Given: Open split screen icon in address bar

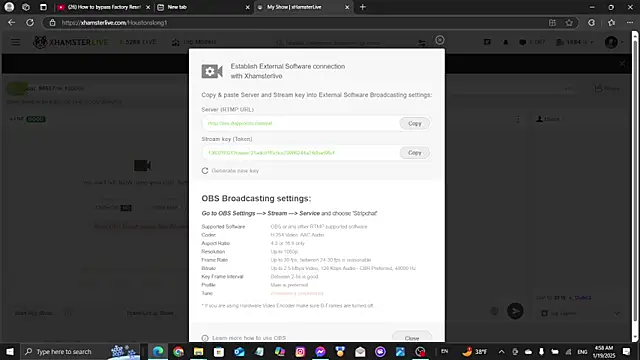Looking at the screenshot, I should coord(552,22).
